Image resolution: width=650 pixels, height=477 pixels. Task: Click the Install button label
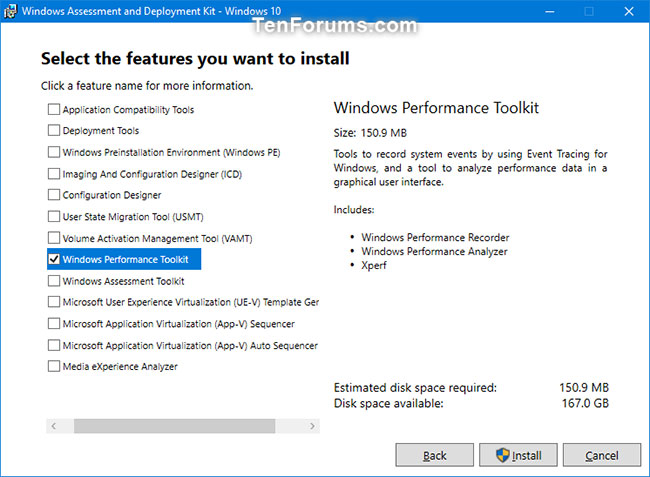point(526,456)
